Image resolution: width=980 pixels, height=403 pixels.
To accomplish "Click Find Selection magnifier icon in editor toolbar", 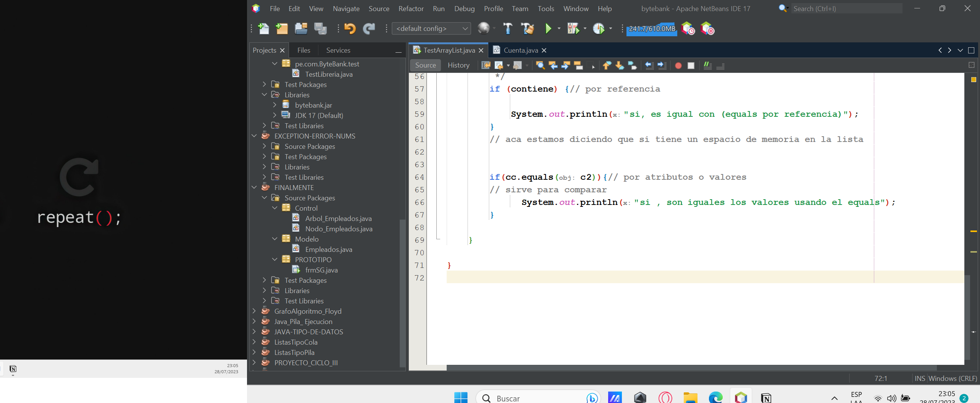I will [x=540, y=66].
